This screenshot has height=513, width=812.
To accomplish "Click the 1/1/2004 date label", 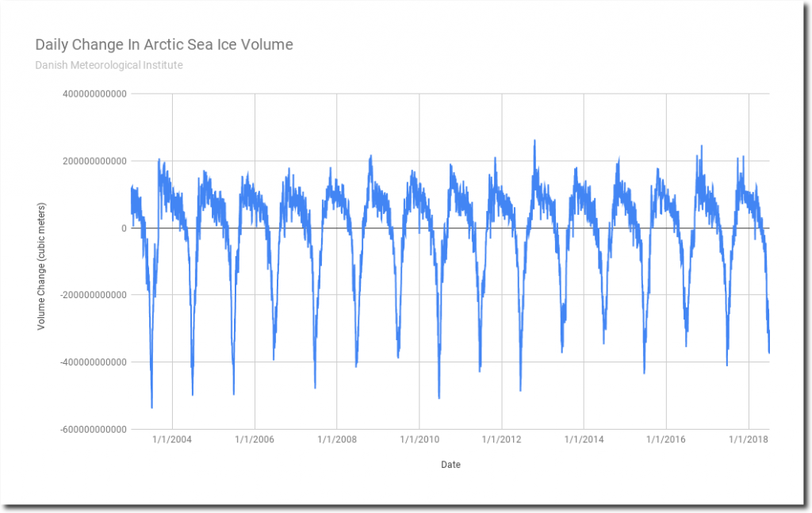I will [x=172, y=439].
